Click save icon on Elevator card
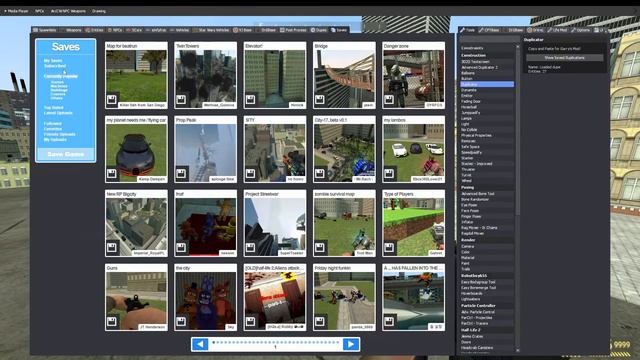 pos(251,99)
